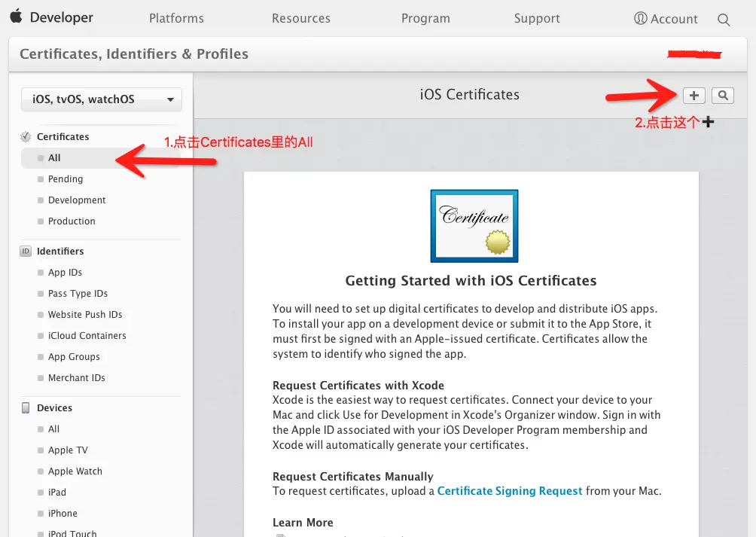This screenshot has width=756, height=537.
Task: Open Resources in top navigation
Action: [301, 18]
